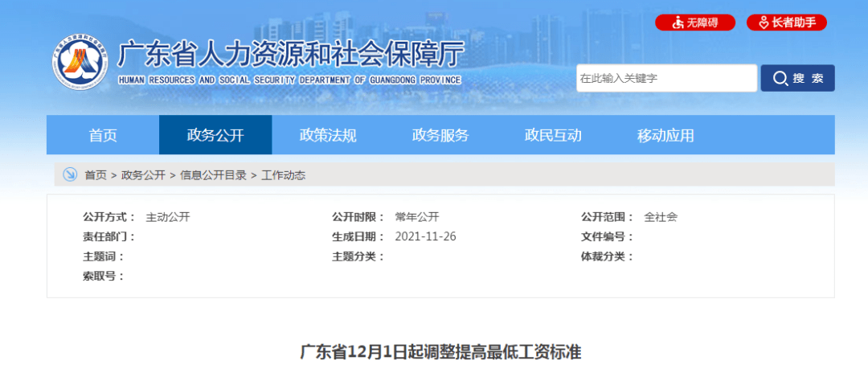Click the blue arrow icon before breadcrumb
868x369 pixels.
70,174
